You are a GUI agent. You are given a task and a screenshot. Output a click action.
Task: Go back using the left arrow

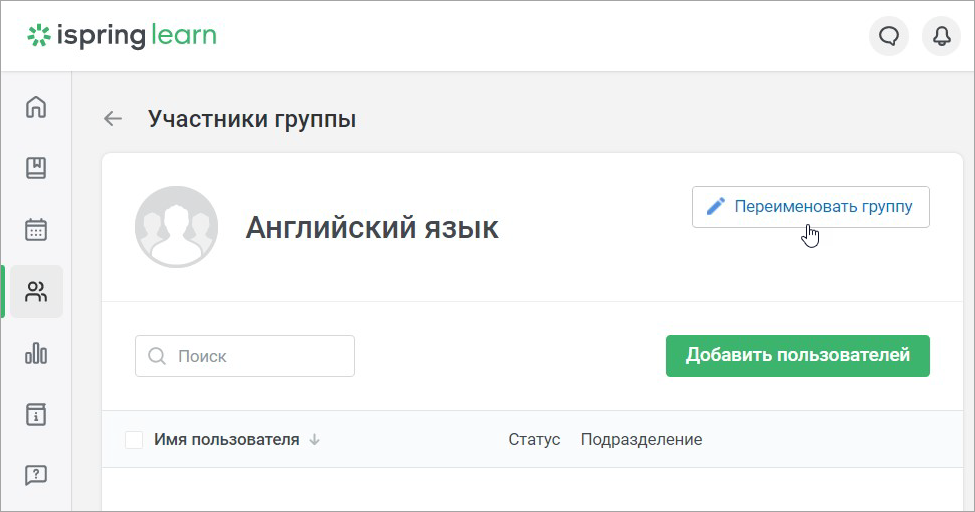click(x=113, y=118)
